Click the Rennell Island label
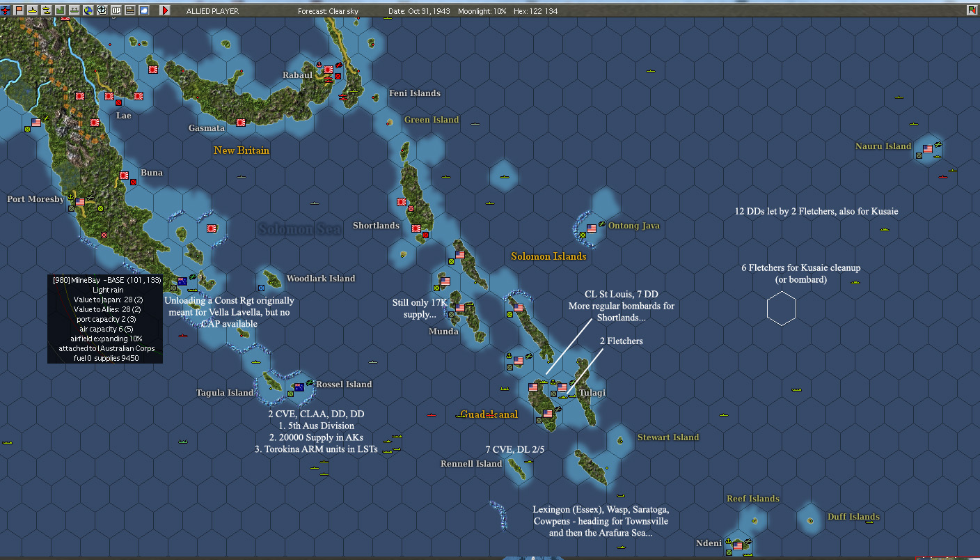This screenshot has width=980, height=560. 471,464
